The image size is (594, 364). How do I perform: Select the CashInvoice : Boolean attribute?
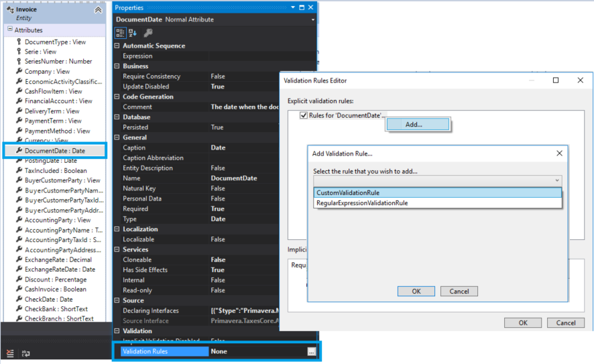[x=56, y=290]
